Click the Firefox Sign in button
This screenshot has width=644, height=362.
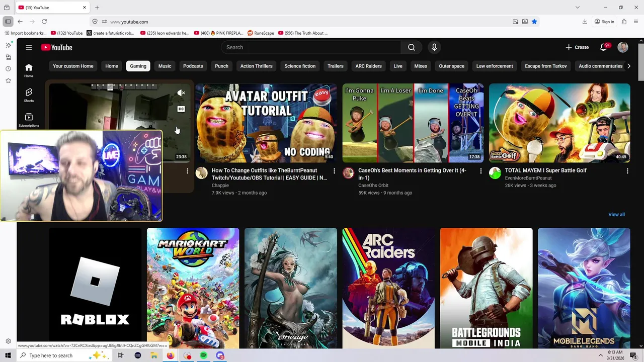[604, 22]
